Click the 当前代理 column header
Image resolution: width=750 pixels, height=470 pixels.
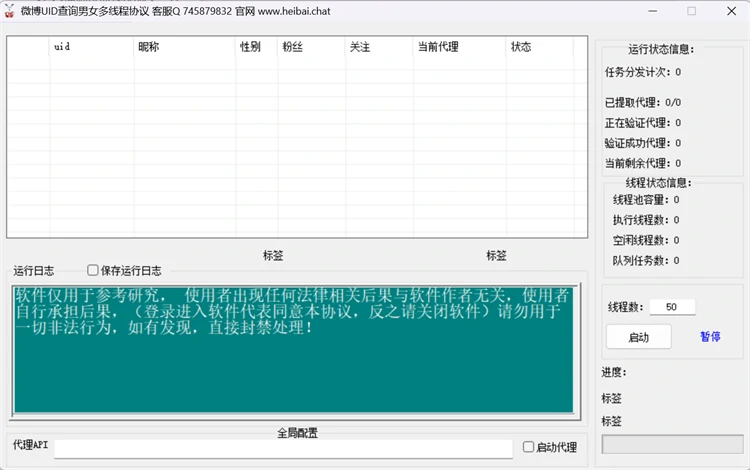click(x=460, y=47)
